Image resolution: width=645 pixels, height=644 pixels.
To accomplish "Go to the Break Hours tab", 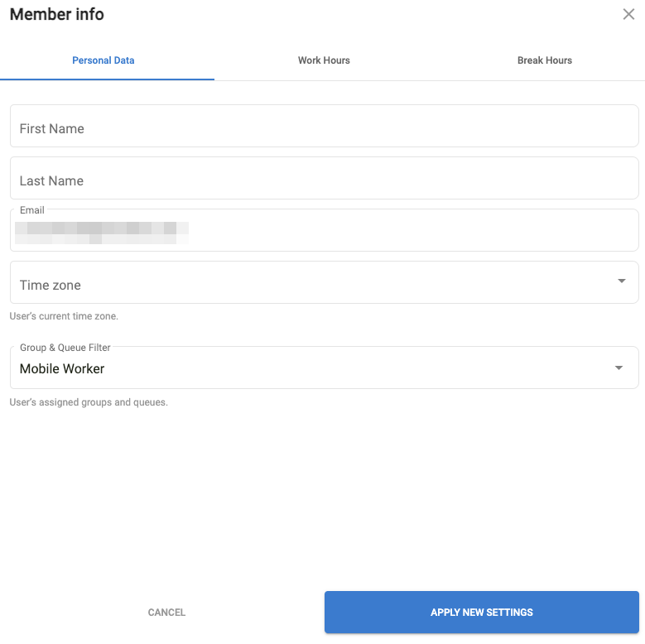I will 545,60.
